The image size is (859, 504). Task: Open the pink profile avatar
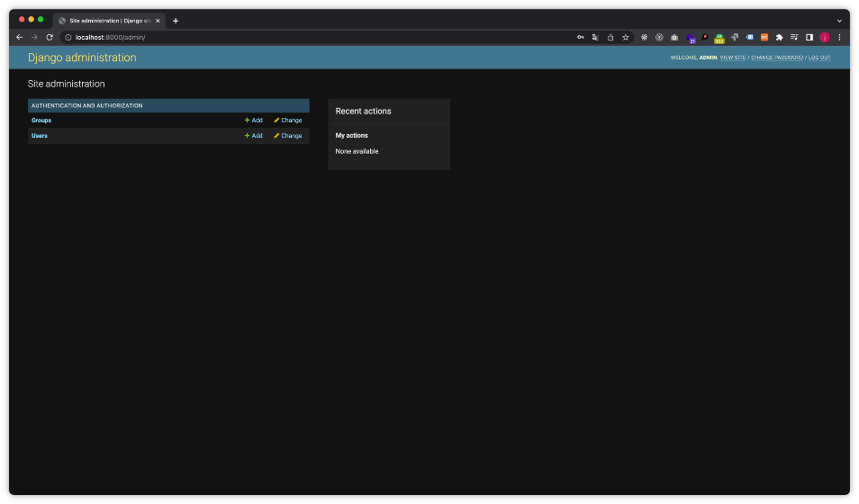[825, 37]
